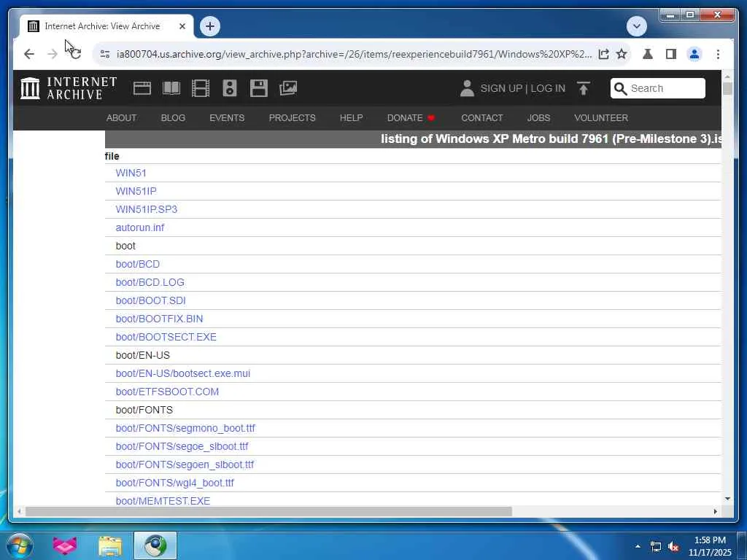The image size is (747, 560).
Task: Open the ABOUT menu item
Action: click(122, 117)
